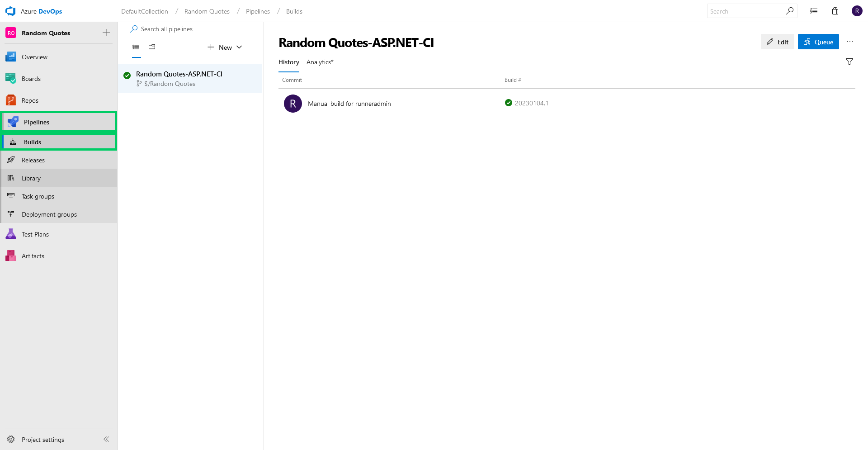This screenshot has height=450, width=868.
Task: Click the magnifier icon in header search
Action: pos(790,11)
